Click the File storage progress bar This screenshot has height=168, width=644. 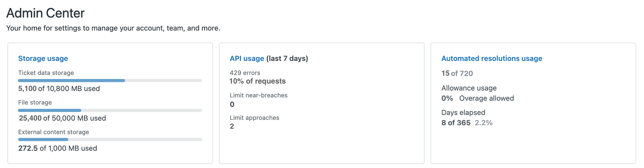click(x=110, y=111)
